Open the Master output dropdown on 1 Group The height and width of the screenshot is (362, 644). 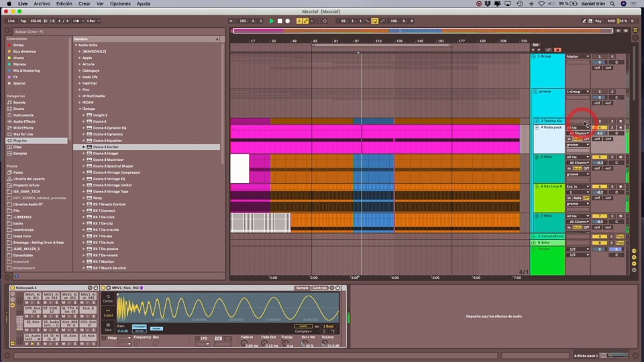[578, 56]
